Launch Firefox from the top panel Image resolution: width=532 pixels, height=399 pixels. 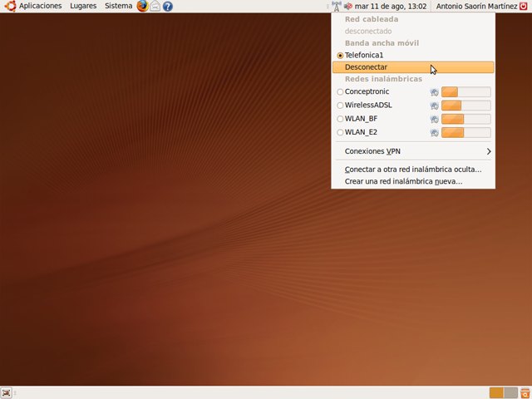click(x=142, y=6)
